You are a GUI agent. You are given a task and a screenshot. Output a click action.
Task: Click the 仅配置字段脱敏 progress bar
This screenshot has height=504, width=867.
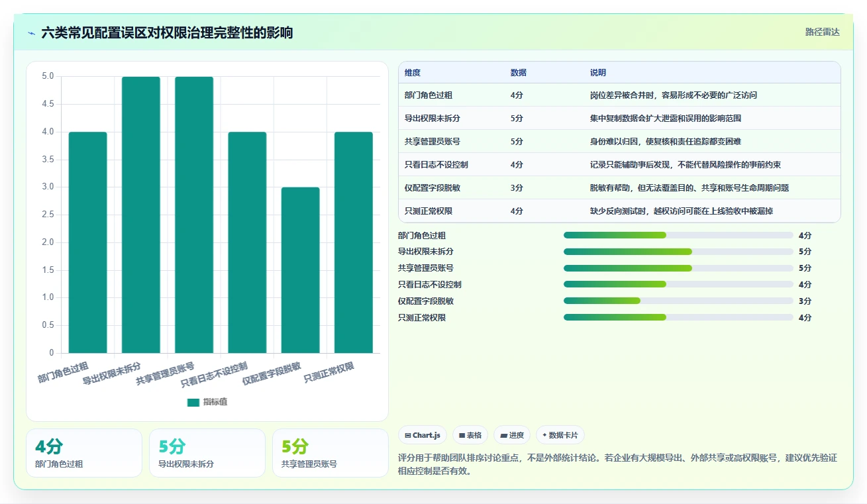pos(678,301)
